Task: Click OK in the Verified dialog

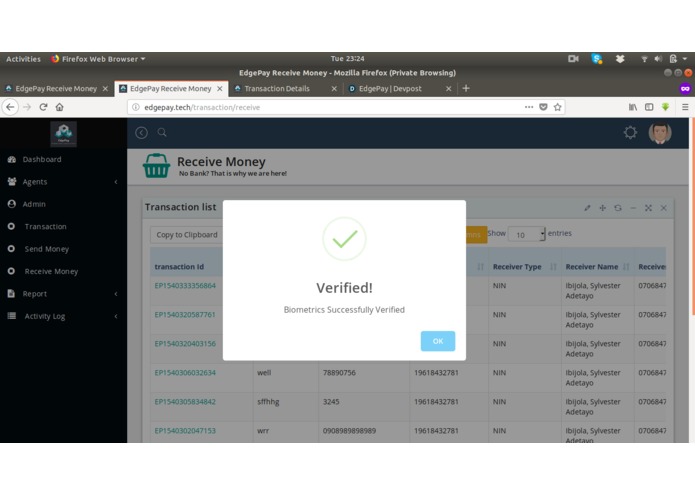Action: point(437,341)
